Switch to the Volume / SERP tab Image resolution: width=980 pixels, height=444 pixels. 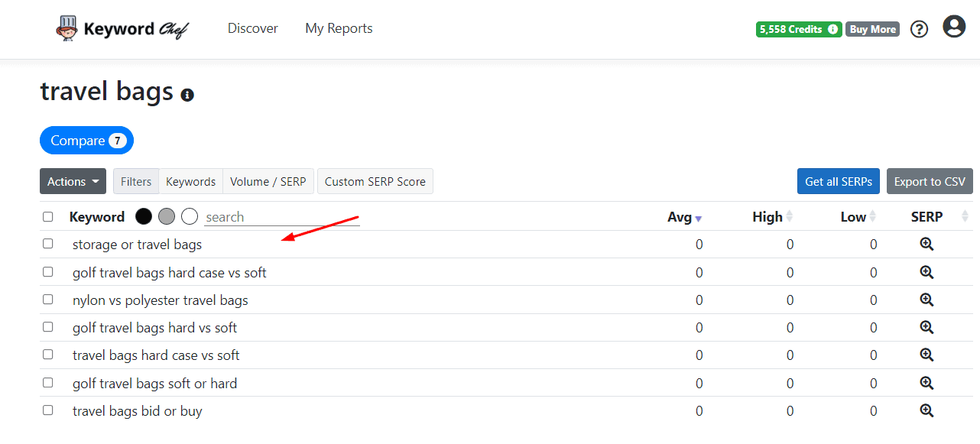click(x=268, y=181)
